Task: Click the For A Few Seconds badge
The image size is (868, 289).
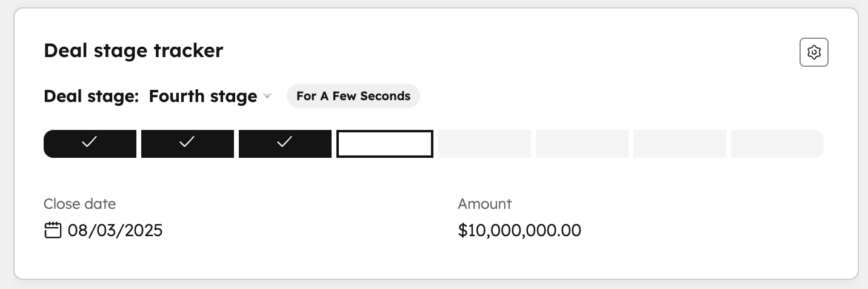Action: [353, 96]
